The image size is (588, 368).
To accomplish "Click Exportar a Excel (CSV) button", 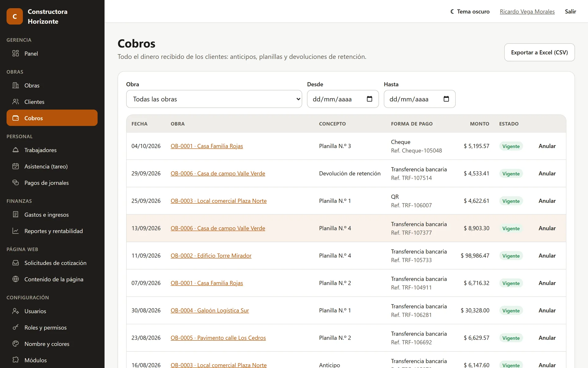I will click(x=539, y=52).
